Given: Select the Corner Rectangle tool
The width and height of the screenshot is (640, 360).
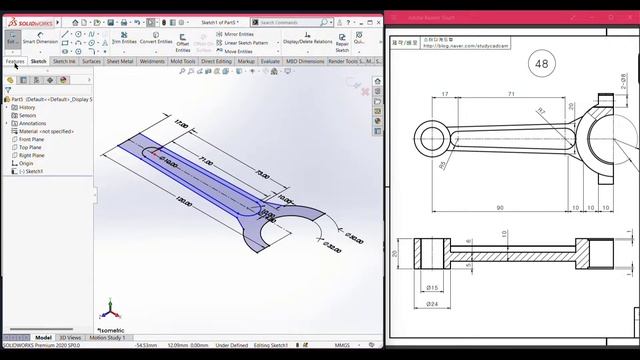Looking at the screenshot, I should pos(65,43).
